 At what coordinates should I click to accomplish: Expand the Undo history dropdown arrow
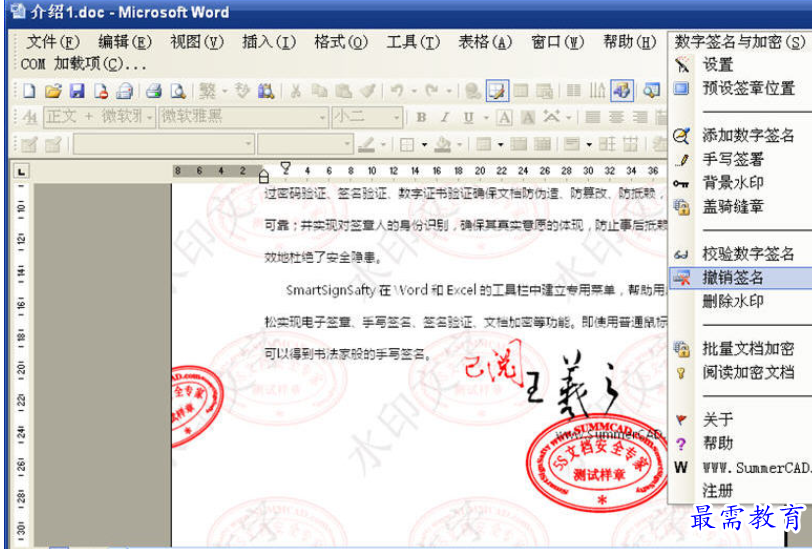(414, 92)
